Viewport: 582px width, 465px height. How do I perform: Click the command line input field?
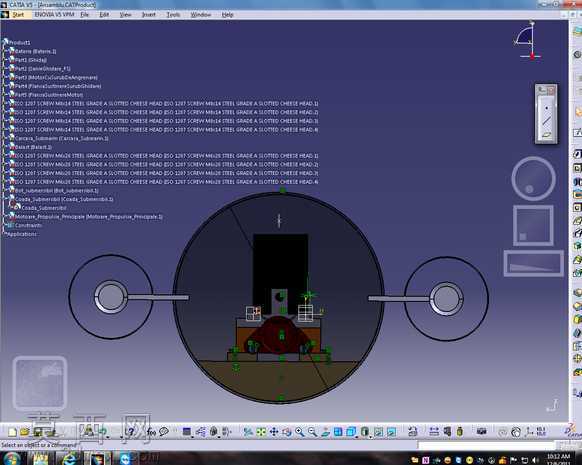[x=487, y=445]
